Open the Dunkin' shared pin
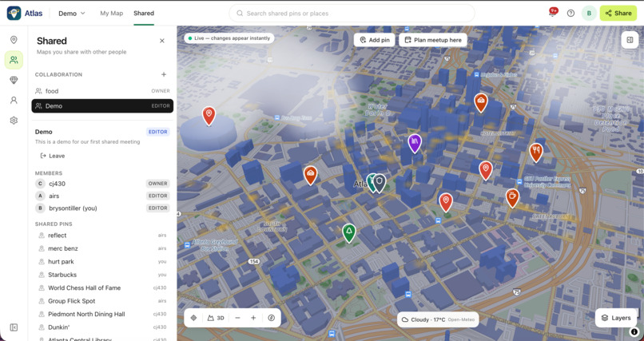This screenshot has height=341, width=644. pos(102,327)
